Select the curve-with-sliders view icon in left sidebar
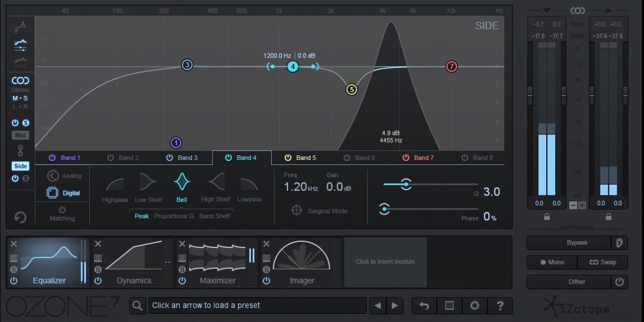 coord(20,45)
